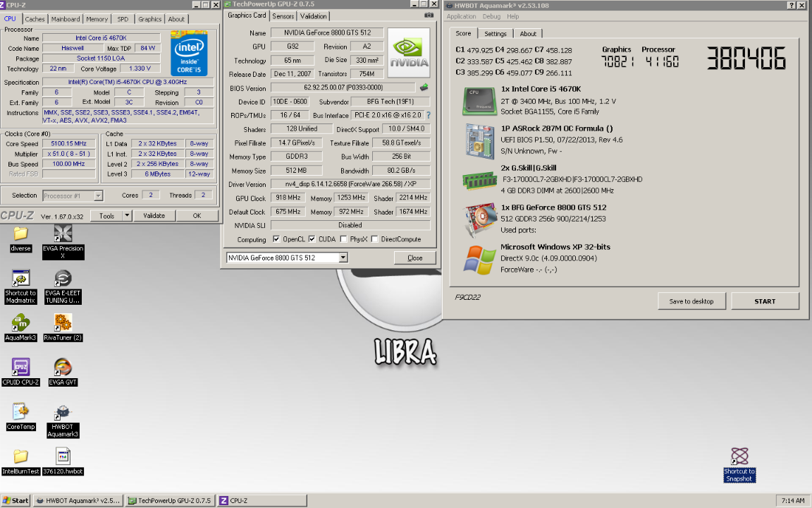Open IntelBurnTest folder icon

(x=20, y=461)
